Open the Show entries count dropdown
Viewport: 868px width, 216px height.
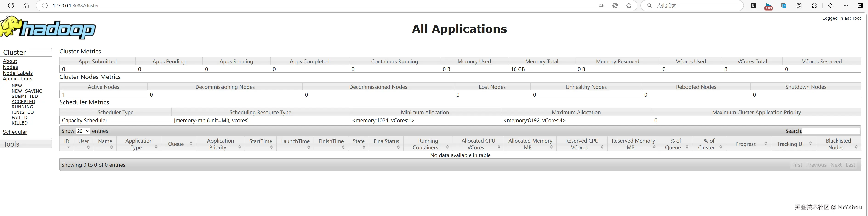point(83,131)
